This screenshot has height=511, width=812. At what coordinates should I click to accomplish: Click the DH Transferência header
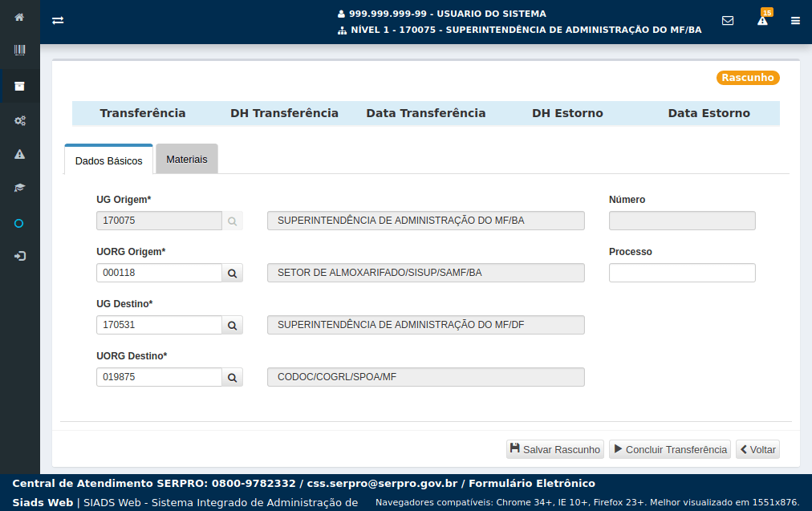coord(284,113)
